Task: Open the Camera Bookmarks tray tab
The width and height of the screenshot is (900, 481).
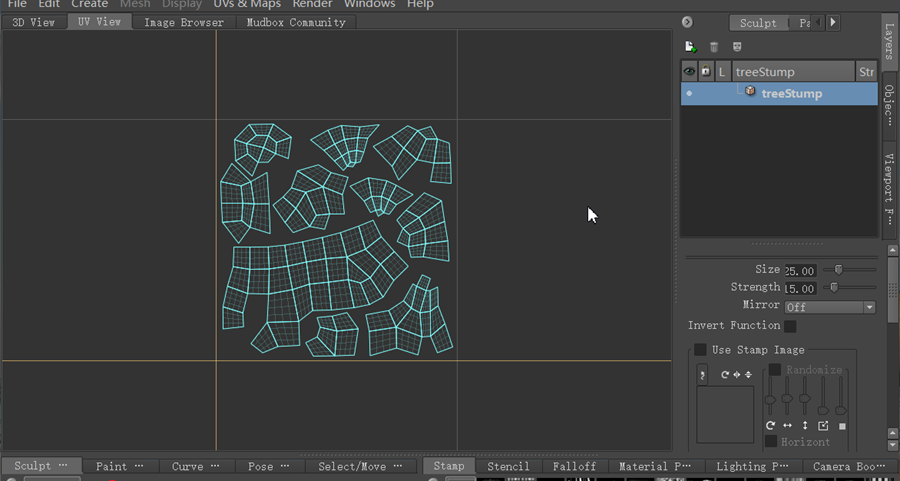Action: pyautogui.click(x=849, y=466)
